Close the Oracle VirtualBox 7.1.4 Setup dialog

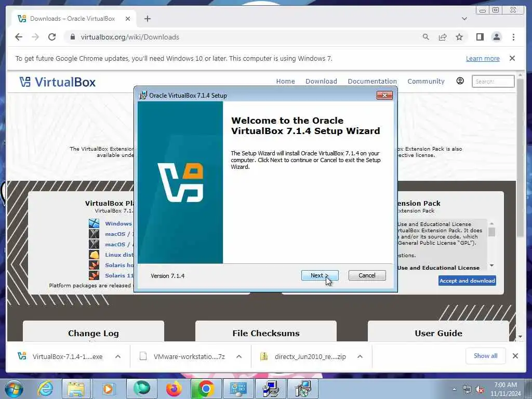(384, 96)
